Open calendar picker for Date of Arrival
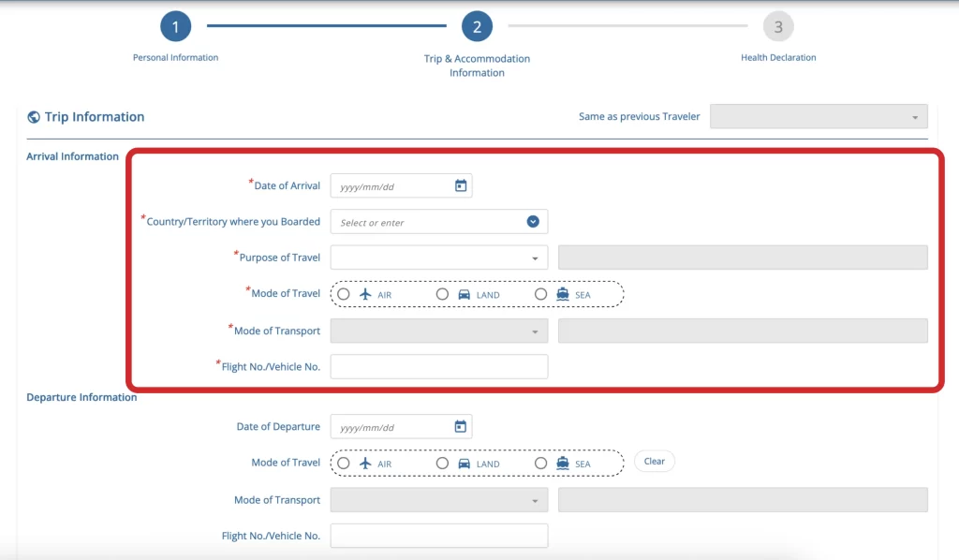Screen dimensions: 959x560 tap(461, 185)
